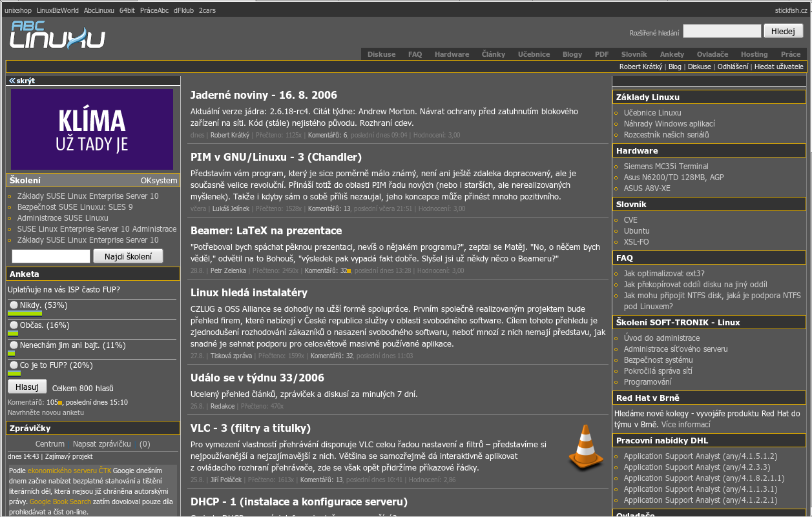The width and height of the screenshot is (812, 517).
Task: Click the Najdi školení button
Action: pos(128,256)
